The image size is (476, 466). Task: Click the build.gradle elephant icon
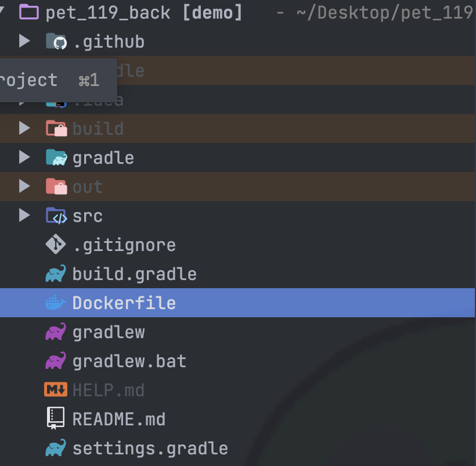[56, 273]
